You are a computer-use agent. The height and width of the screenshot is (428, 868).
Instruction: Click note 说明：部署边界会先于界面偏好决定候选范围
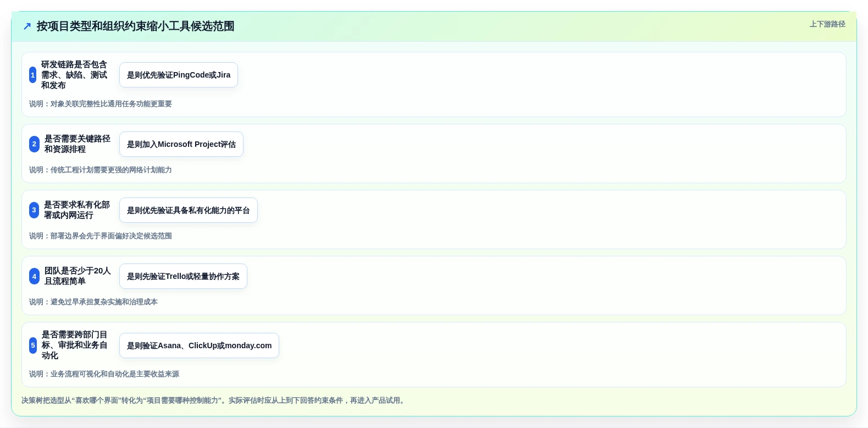coord(101,236)
